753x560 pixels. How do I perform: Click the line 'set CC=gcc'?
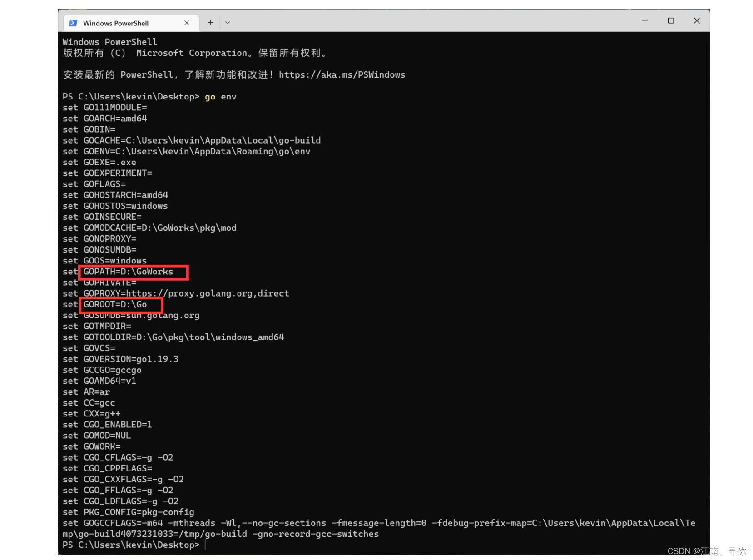click(x=89, y=403)
